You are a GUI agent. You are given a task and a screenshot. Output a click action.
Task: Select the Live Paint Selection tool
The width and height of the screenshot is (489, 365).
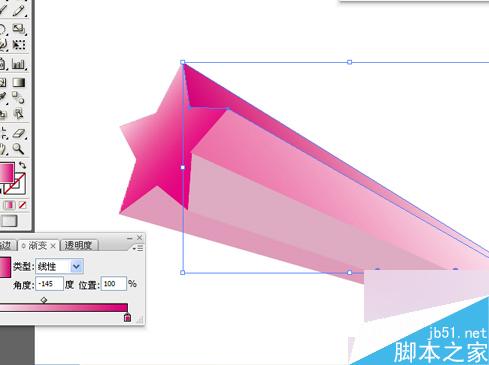19,113
